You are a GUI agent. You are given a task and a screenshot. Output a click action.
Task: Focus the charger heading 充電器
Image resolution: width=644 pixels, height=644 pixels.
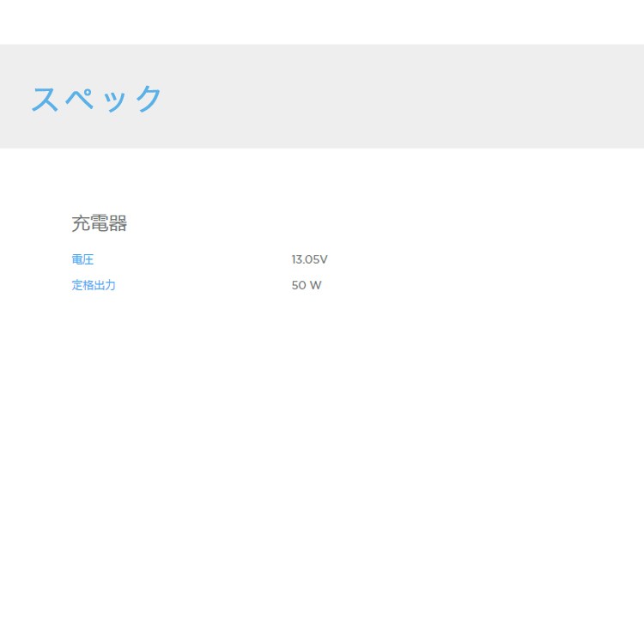point(99,224)
